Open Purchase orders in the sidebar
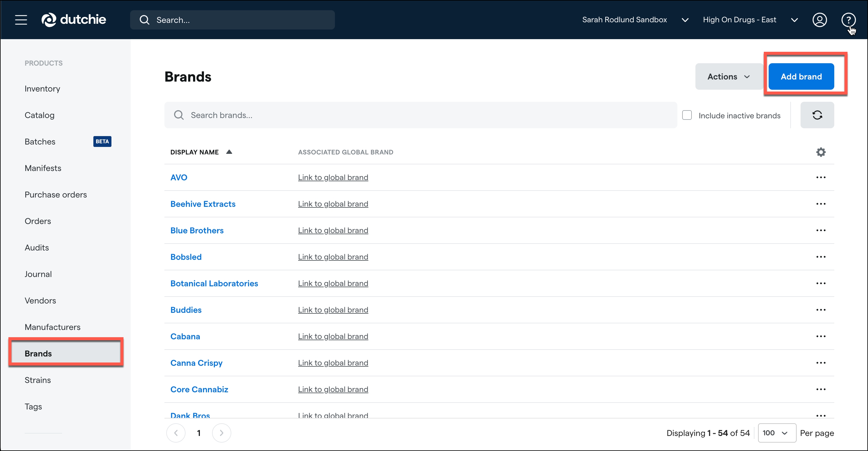Viewport: 868px width, 451px height. coord(56,195)
